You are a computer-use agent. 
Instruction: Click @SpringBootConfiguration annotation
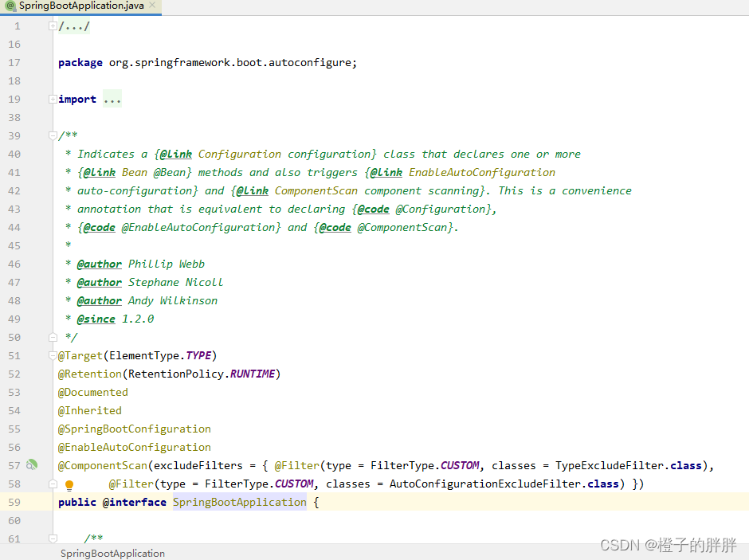(x=134, y=429)
